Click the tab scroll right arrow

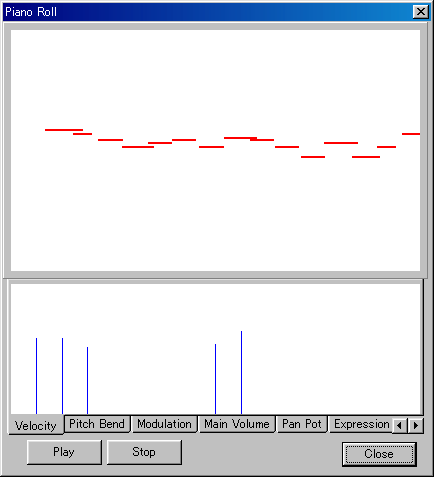[x=416, y=426]
